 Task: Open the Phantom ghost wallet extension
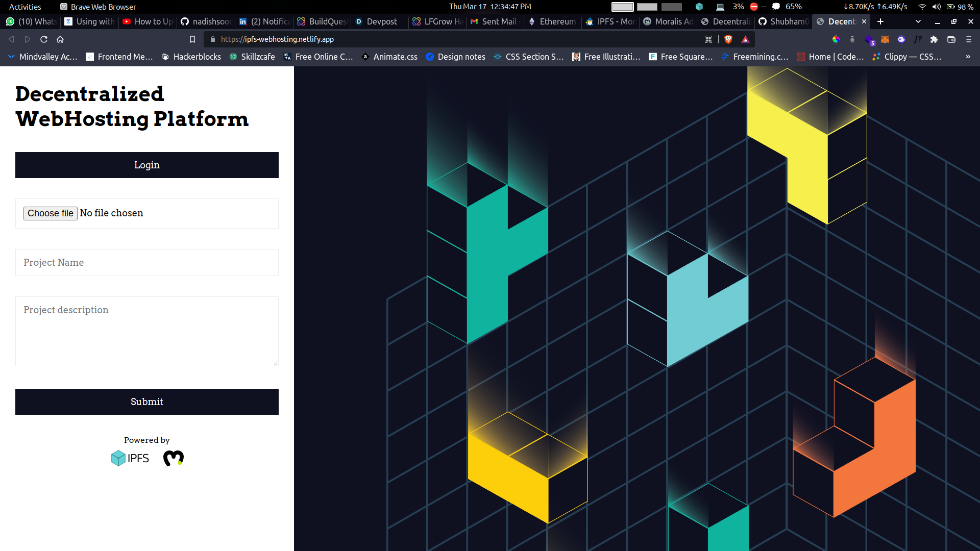[901, 39]
